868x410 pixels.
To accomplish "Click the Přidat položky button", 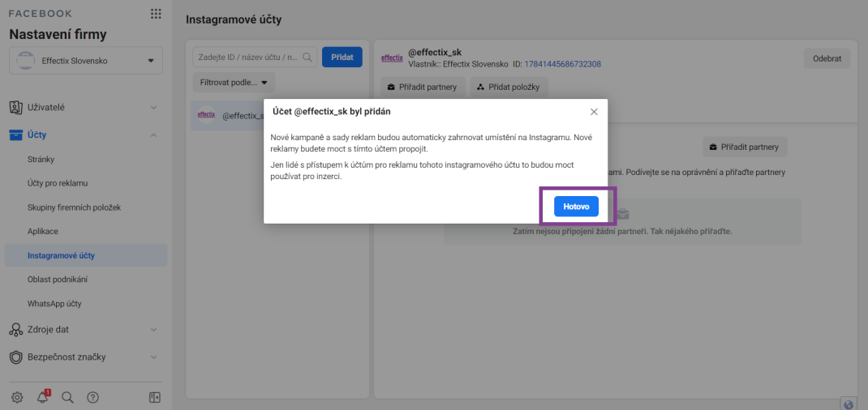I will click(x=509, y=87).
